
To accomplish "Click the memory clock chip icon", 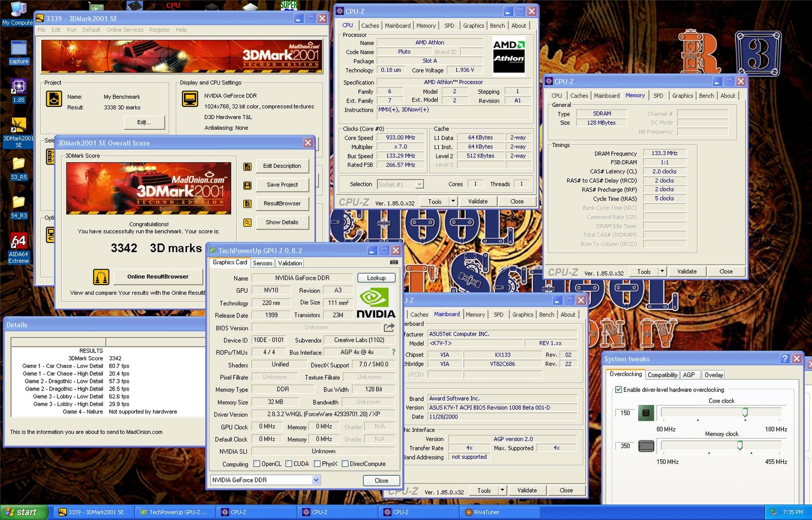I will (x=646, y=446).
